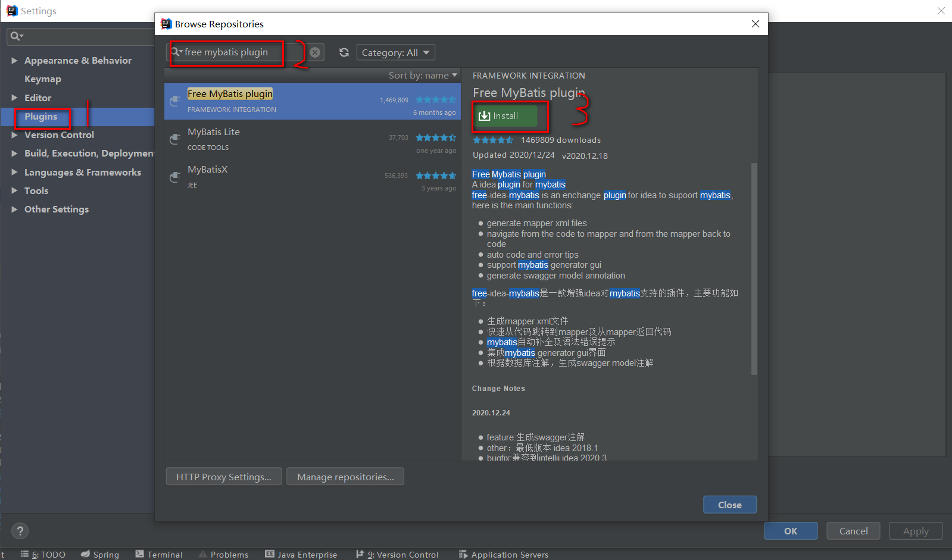Viewport: 952px width, 560px height.
Task: Open the Terminal tool window
Action: pos(159,554)
